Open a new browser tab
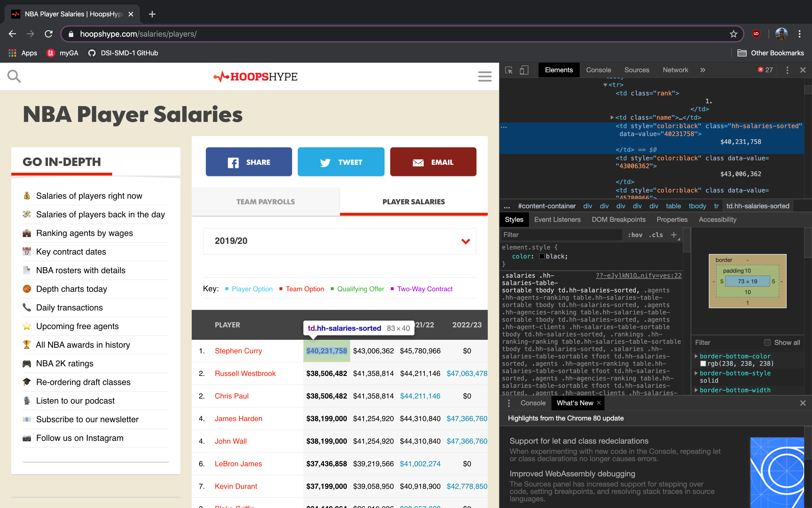The width and height of the screenshot is (812, 508). click(152, 14)
